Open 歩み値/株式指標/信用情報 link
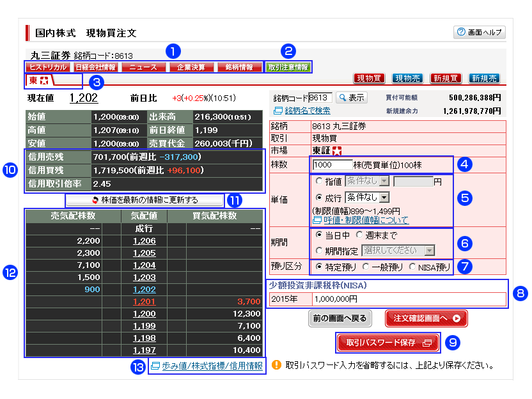This screenshot has width=532, height=399. (x=212, y=366)
